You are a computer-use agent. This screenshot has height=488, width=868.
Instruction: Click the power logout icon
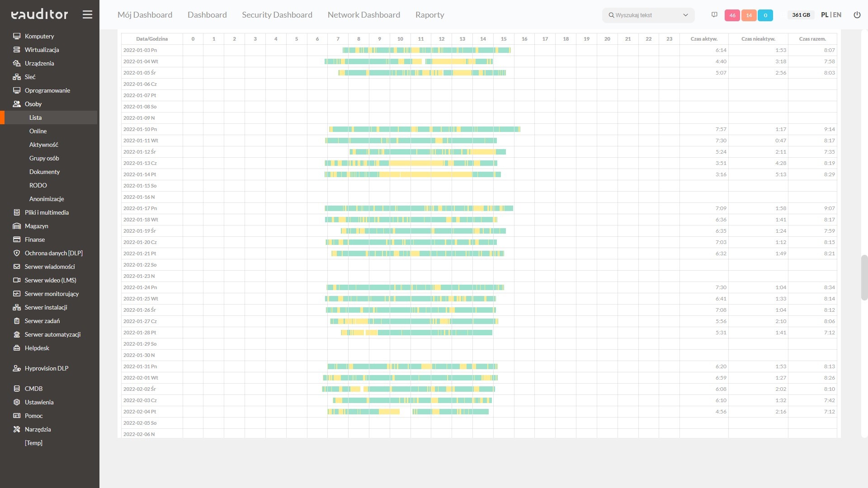tap(857, 15)
